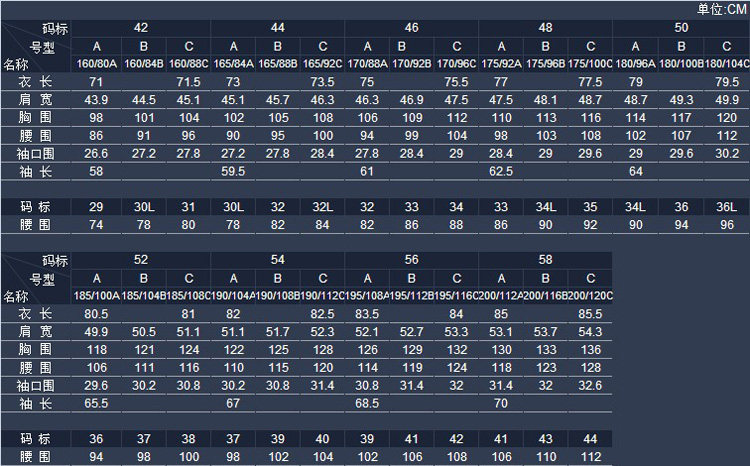Select garment length value 85.5
The image size is (750, 466).
(590, 314)
